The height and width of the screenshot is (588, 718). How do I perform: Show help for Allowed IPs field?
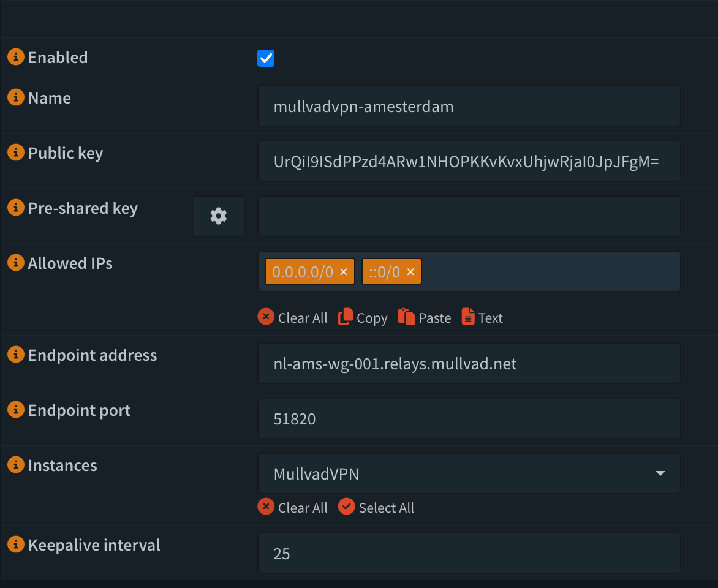pos(15,263)
